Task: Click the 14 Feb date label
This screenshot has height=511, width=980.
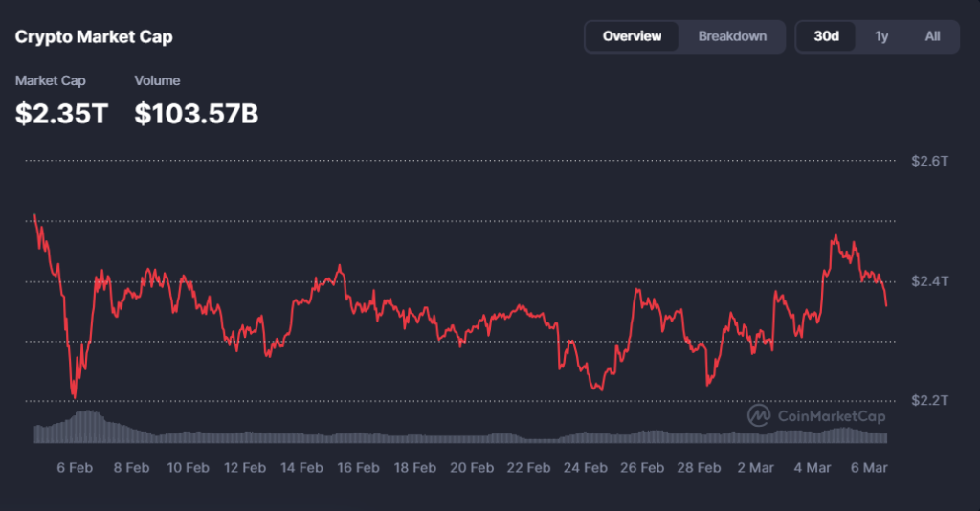Action: 301,468
